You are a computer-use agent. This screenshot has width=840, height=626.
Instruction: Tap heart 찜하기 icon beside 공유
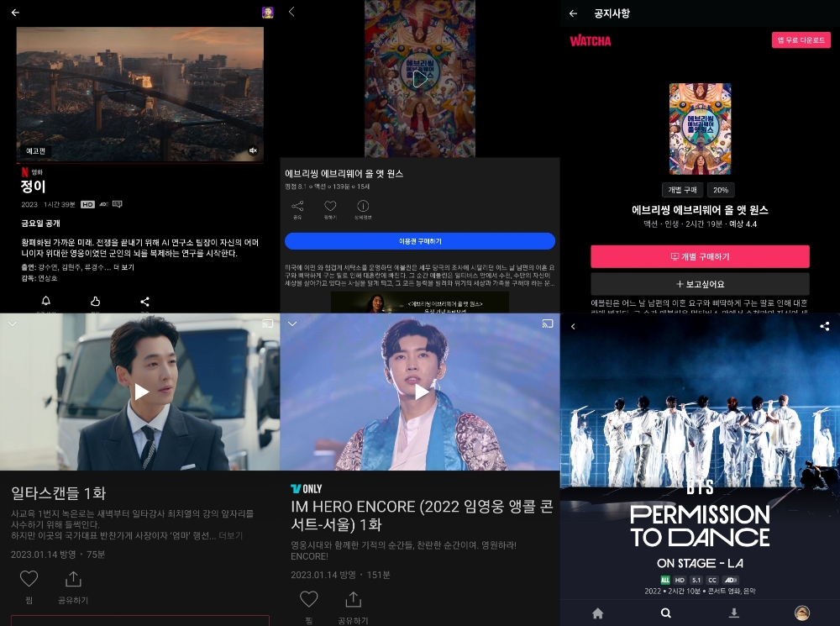pyautogui.click(x=330, y=209)
